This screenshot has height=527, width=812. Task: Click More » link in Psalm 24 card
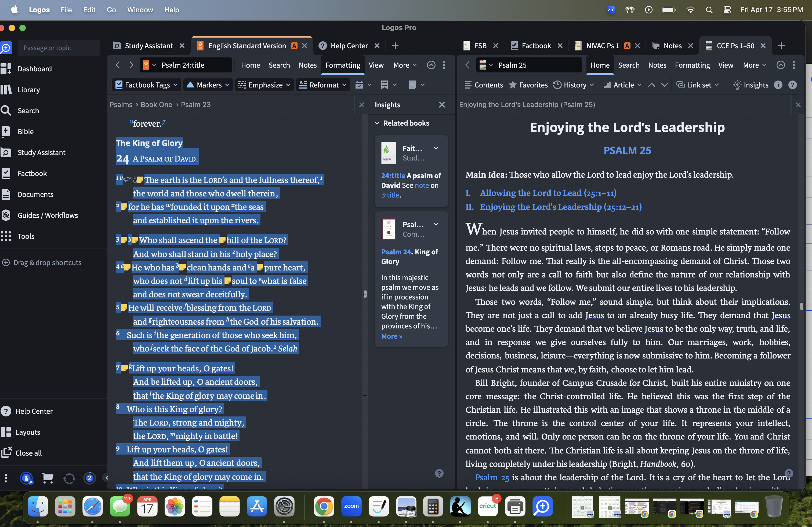392,336
